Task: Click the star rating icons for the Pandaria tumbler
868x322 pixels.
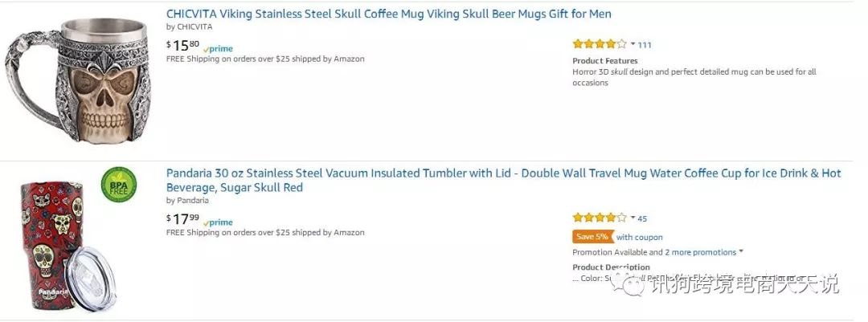Action: (599, 218)
